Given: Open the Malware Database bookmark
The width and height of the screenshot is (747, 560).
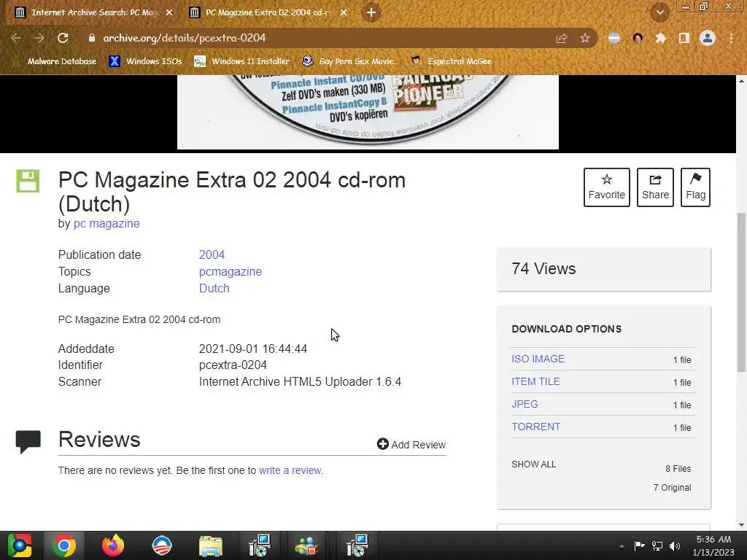Looking at the screenshot, I should (x=56, y=61).
